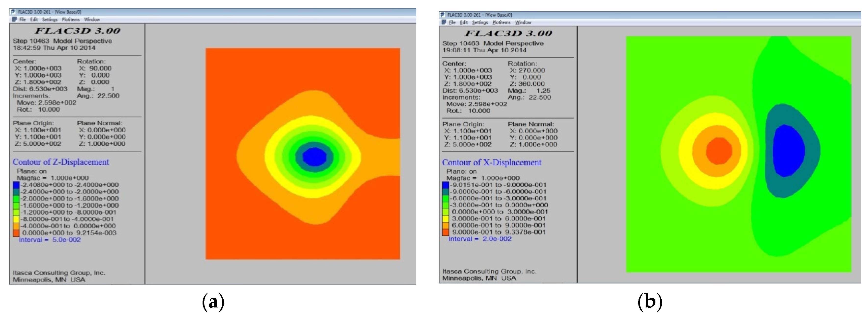868x317 pixels.
Task: Open Edit menu in Z-Displacement window
Action: [34, 20]
